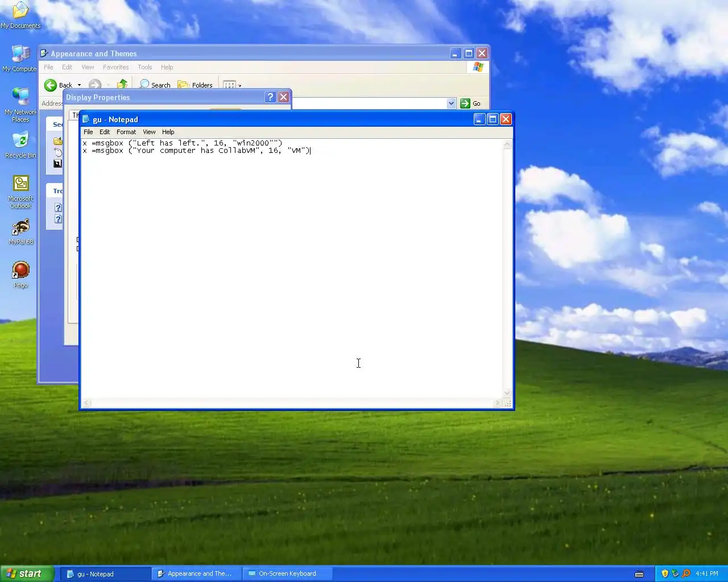Click the Go arrow button by the address bar
Viewport: 728px width, 582px height.
(x=465, y=103)
